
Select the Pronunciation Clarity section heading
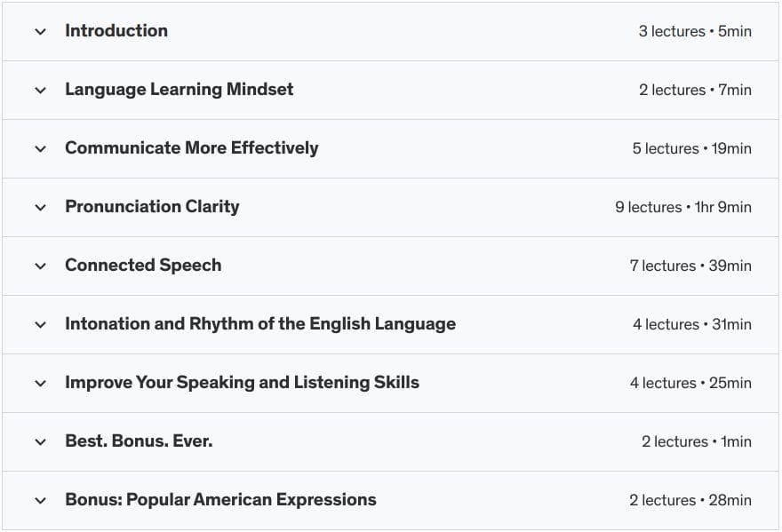151,207
